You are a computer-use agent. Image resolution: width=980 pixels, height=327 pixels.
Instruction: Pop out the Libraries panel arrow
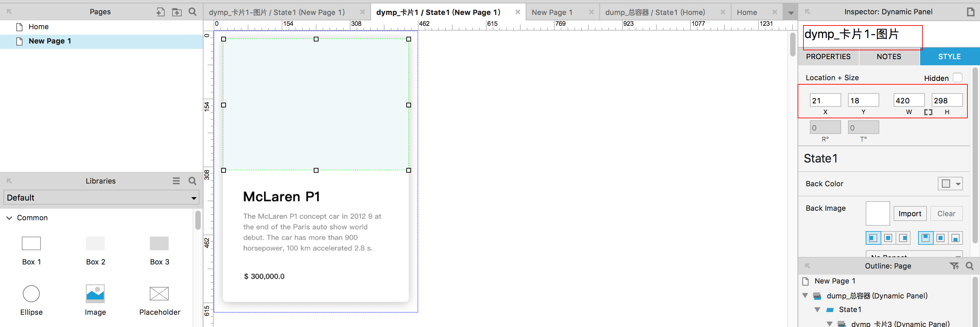(9, 181)
